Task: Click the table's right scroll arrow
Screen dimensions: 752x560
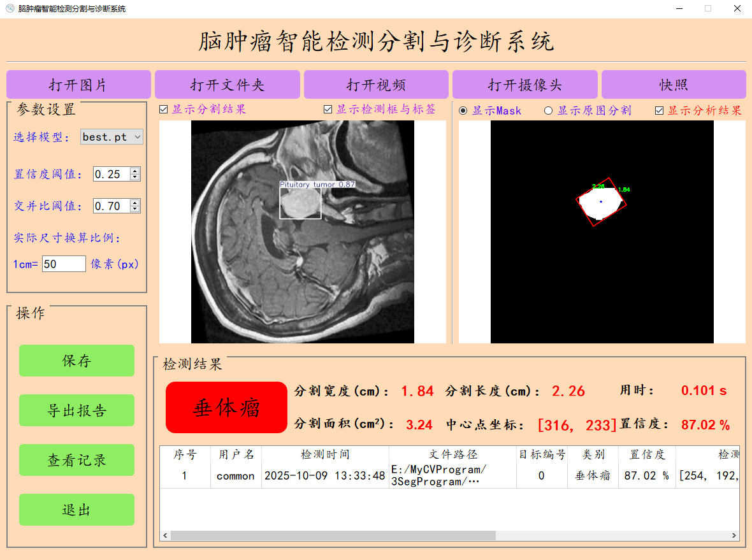Action: 734,535
